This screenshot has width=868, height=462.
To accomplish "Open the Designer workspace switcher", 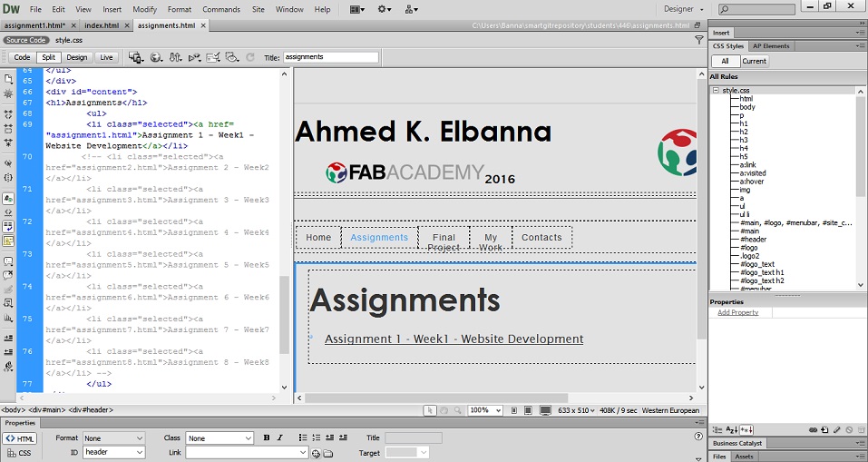I will [x=684, y=9].
